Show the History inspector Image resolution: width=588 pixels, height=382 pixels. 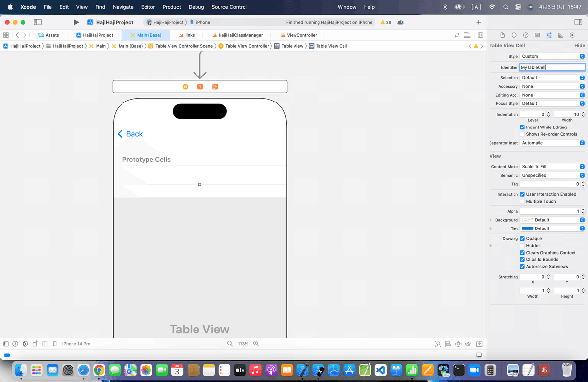pyautogui.click(x=514, y=35)
